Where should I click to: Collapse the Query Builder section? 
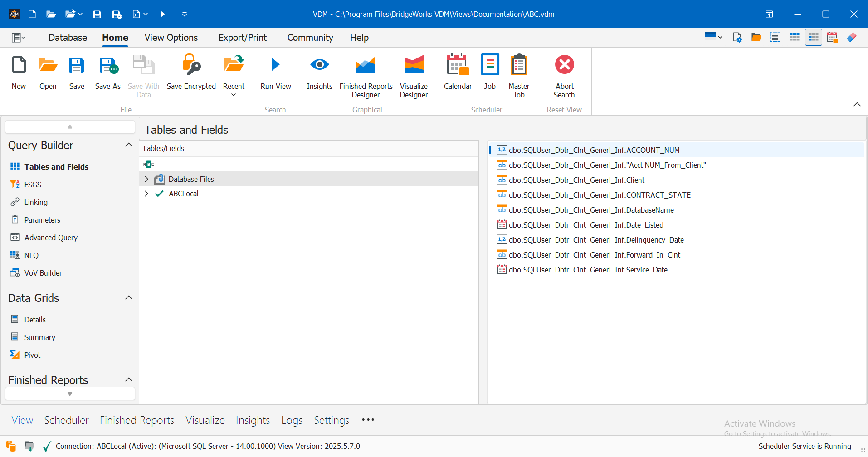tap(129, 144)
